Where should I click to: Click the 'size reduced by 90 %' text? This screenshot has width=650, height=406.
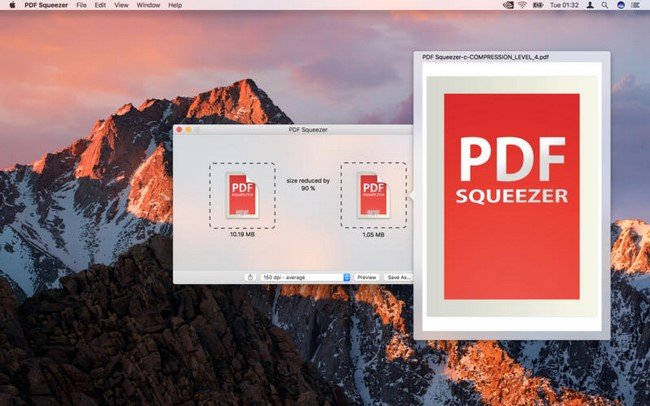[x=308, y=185]
